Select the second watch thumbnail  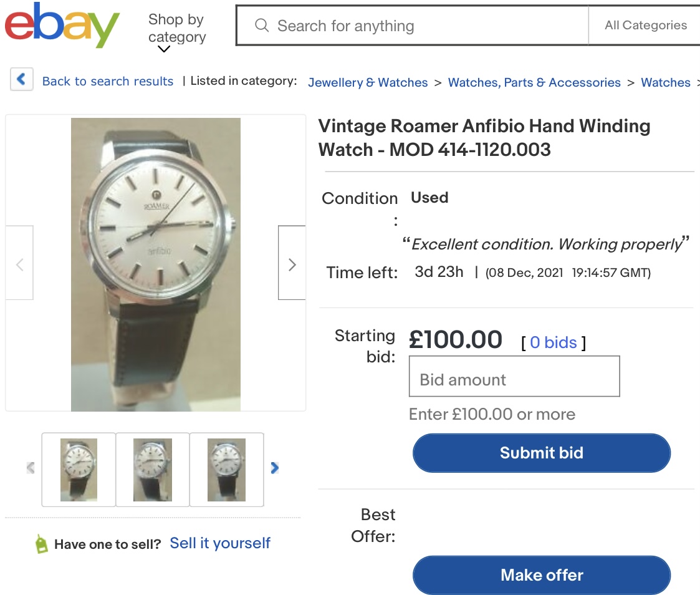[x=153, y=470]
